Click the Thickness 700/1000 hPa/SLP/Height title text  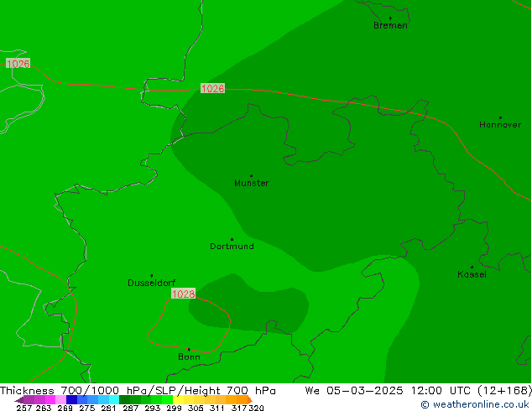138,390
